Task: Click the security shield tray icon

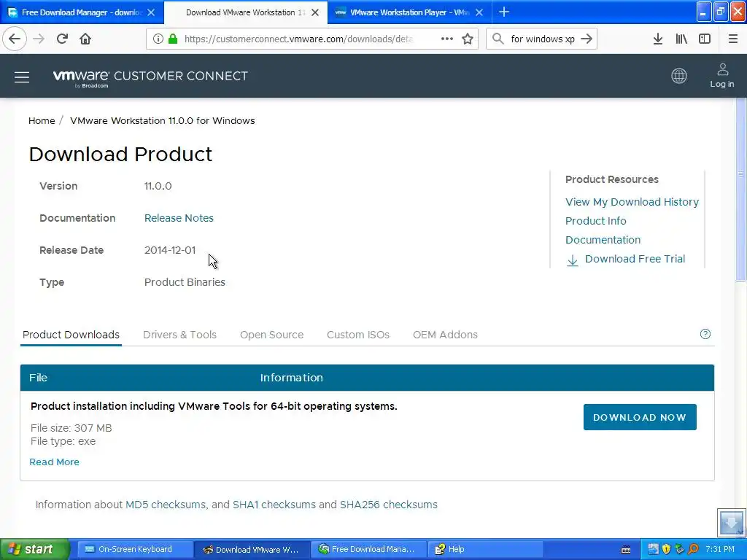Action: pyautogui.click(x=666, y=549)
